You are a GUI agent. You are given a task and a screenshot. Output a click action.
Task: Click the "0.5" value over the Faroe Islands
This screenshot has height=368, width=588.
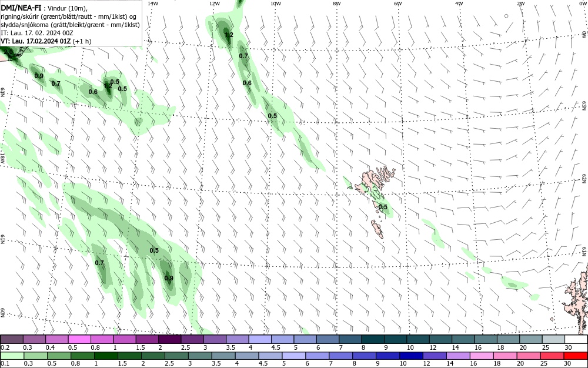tap(383, 208)
